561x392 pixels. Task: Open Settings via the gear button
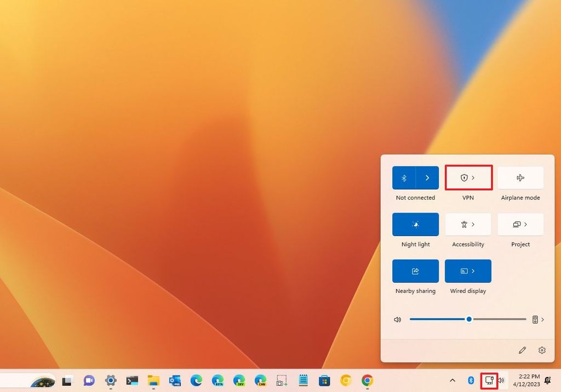pos(542,350)
